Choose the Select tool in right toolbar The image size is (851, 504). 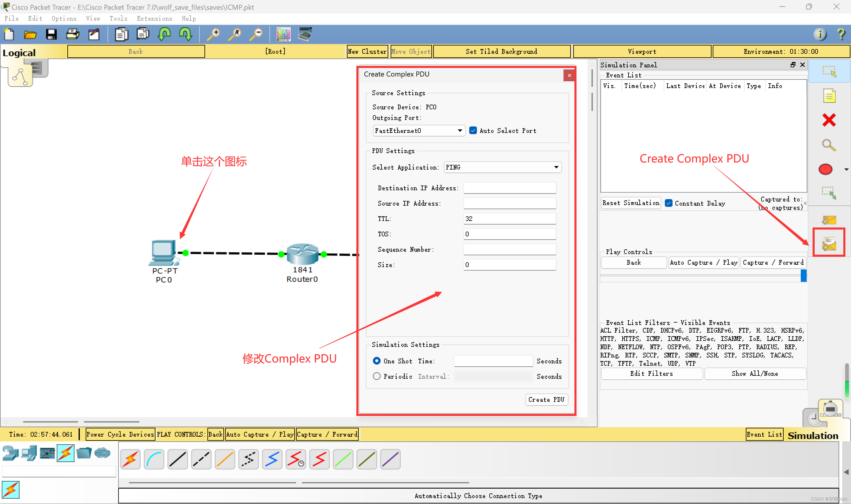click(x=829, y=71)
